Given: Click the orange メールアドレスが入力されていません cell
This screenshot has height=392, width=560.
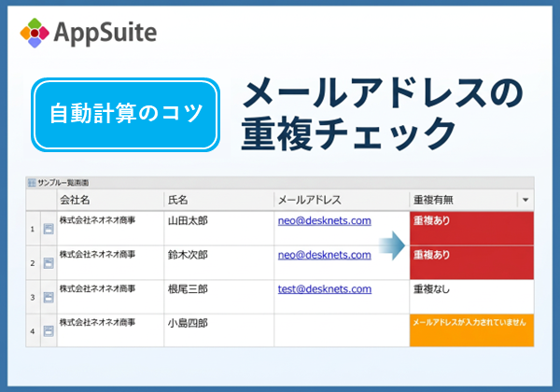Looking at the screenshot, I should (471, 330).
